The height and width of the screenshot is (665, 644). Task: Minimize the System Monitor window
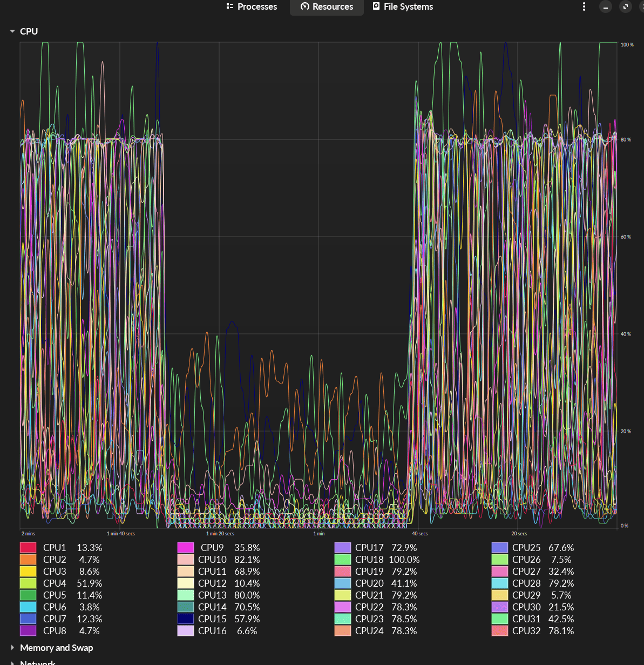606,6
